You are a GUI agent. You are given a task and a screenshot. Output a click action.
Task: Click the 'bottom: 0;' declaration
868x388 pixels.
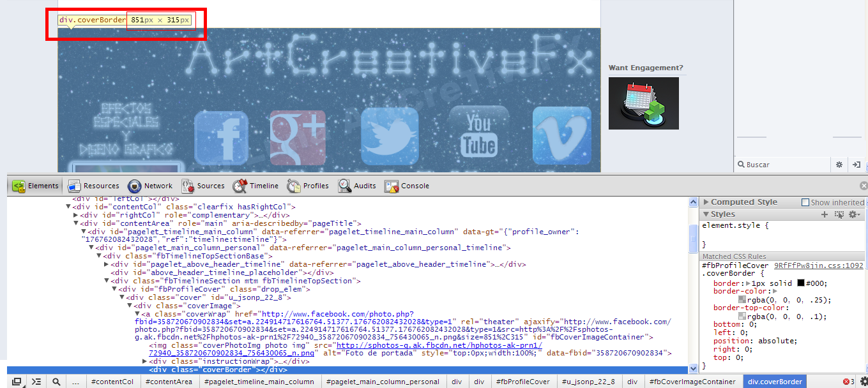pos(734,324)
